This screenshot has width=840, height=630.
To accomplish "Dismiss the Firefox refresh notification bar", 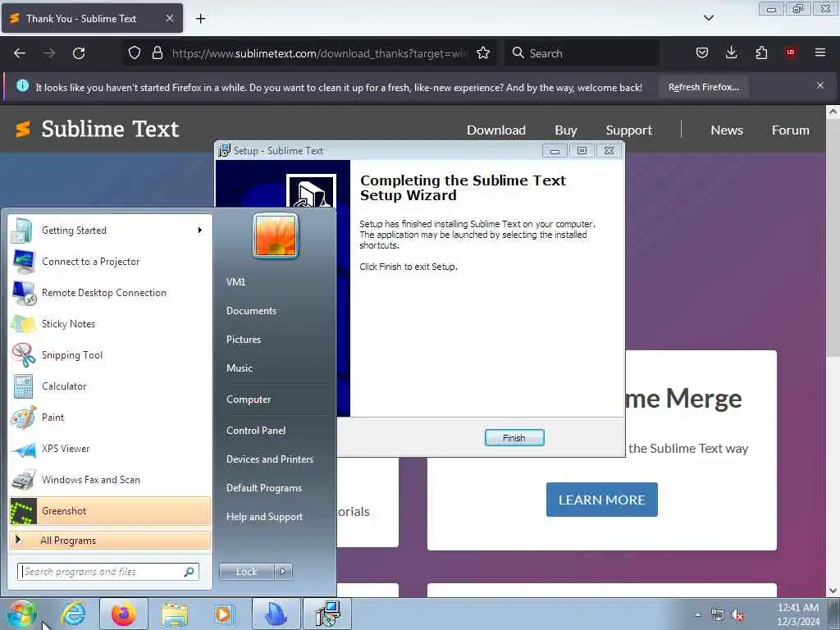I will click(820, 85).
